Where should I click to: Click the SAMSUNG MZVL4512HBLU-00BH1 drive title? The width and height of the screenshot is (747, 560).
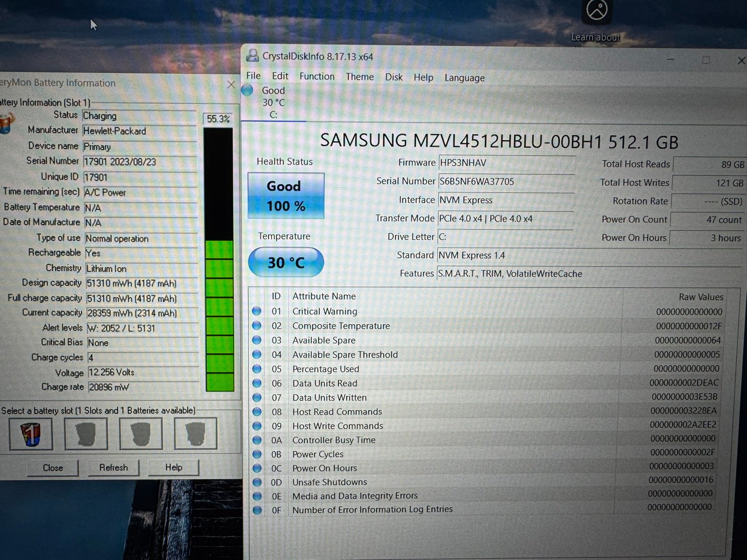coord(499,141)
